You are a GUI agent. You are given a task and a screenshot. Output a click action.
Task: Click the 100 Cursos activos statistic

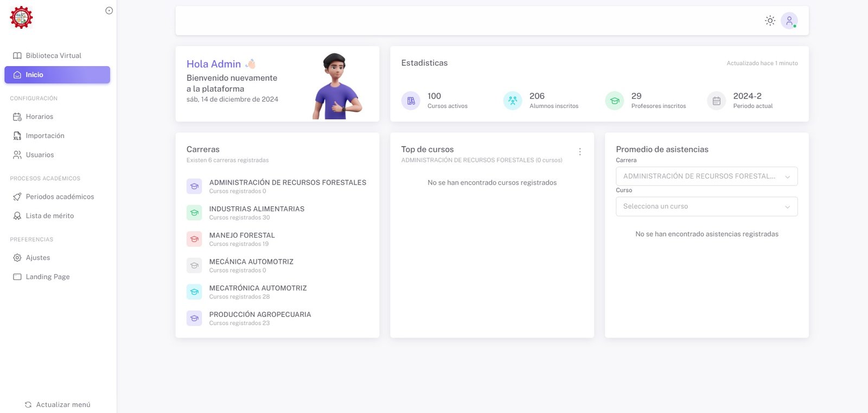click(x=448, y=100)
